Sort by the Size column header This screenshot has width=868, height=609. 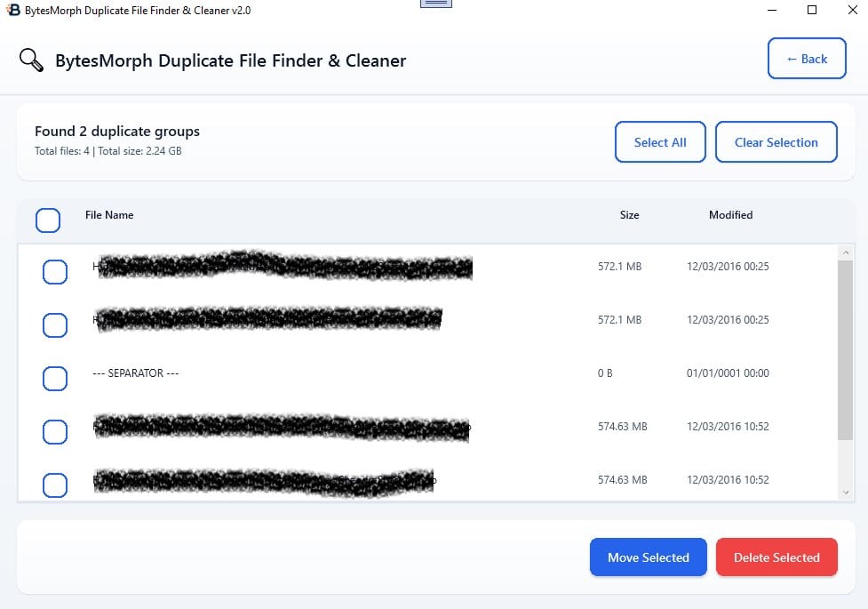(629, 215)
